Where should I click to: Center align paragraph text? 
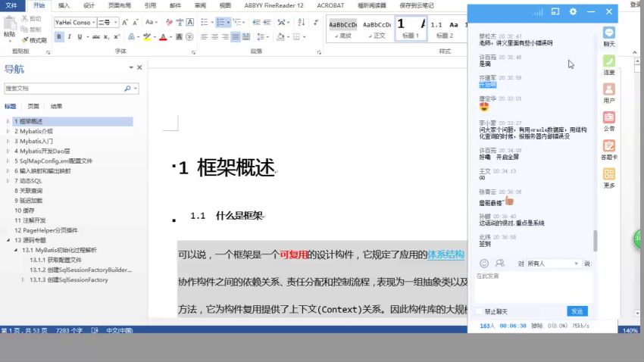pos(215,37)
